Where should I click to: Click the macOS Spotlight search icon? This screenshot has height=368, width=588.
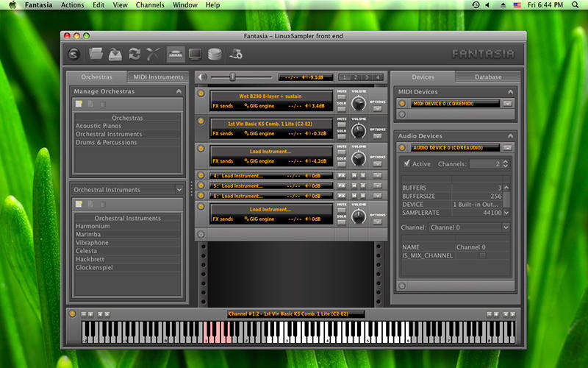(575, 5)
